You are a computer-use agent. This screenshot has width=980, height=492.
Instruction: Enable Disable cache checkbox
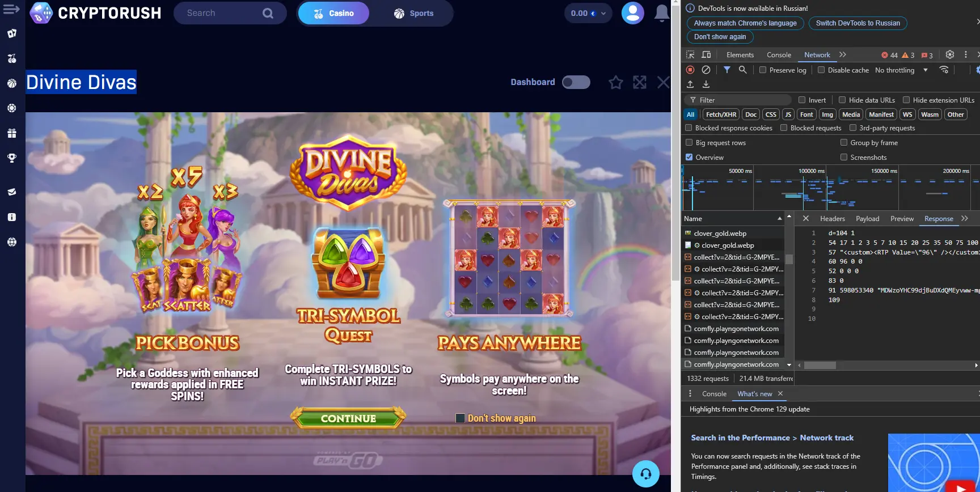coord(821,70)
